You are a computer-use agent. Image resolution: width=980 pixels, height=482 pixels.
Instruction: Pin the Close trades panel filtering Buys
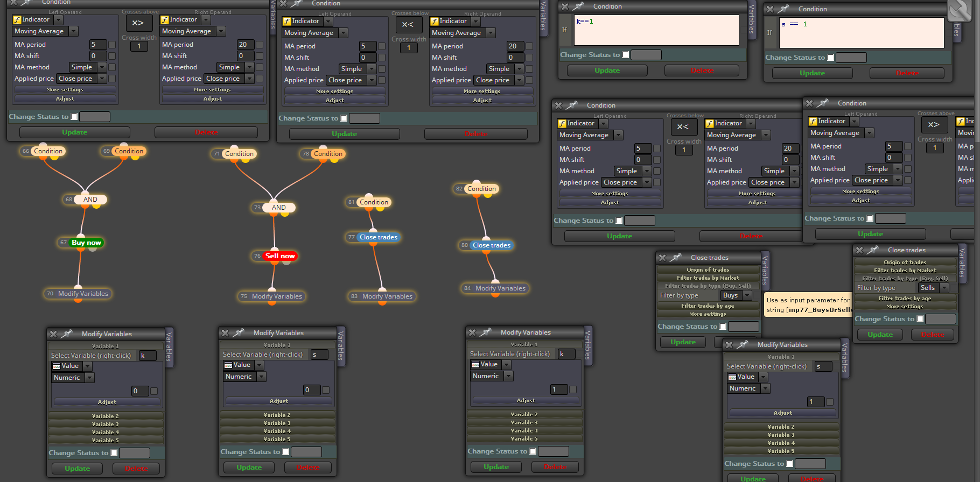[x=675, y=258]
